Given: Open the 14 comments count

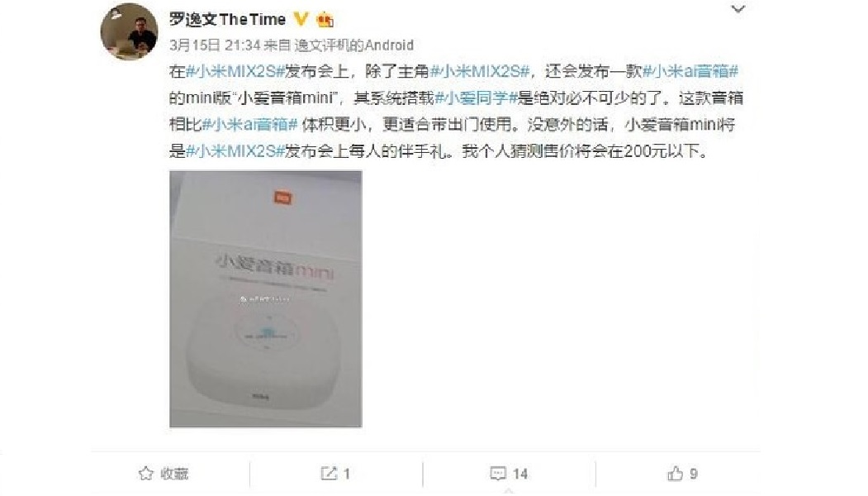Looking at the screenshot, I should tap(519, 474).
